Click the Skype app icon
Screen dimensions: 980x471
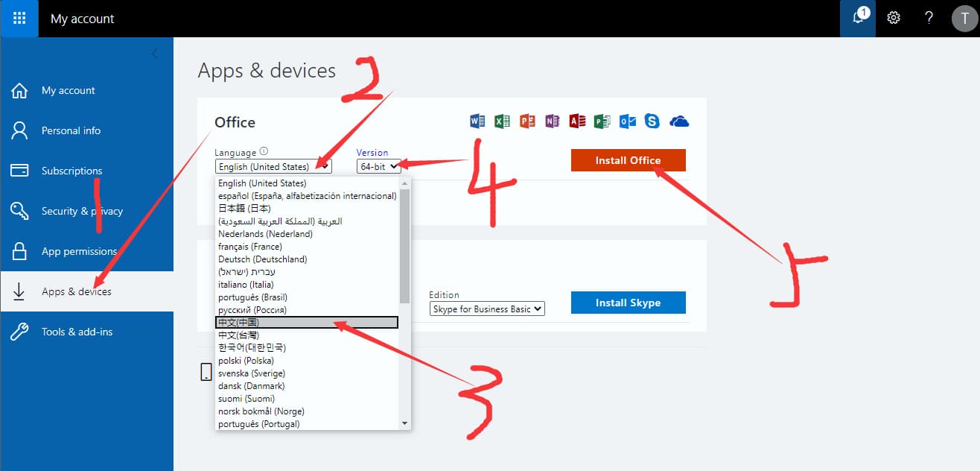(x=652, y=121)
